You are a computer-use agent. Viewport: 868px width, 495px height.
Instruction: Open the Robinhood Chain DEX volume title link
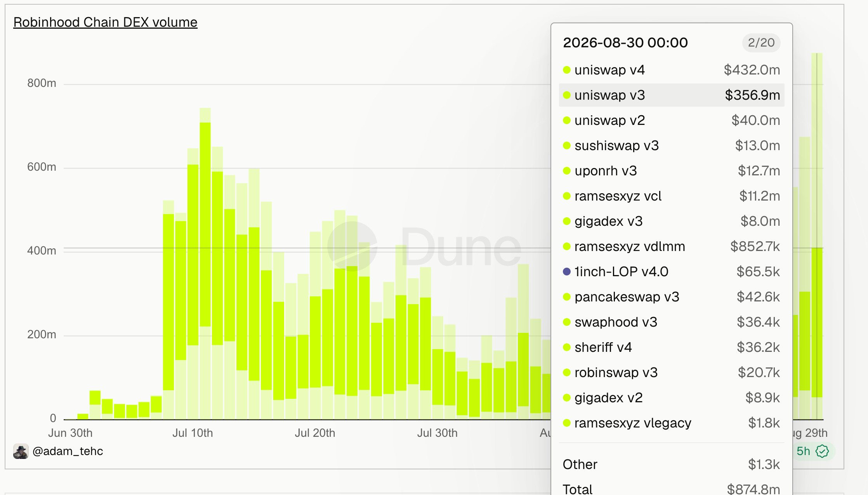click(105, 22)
